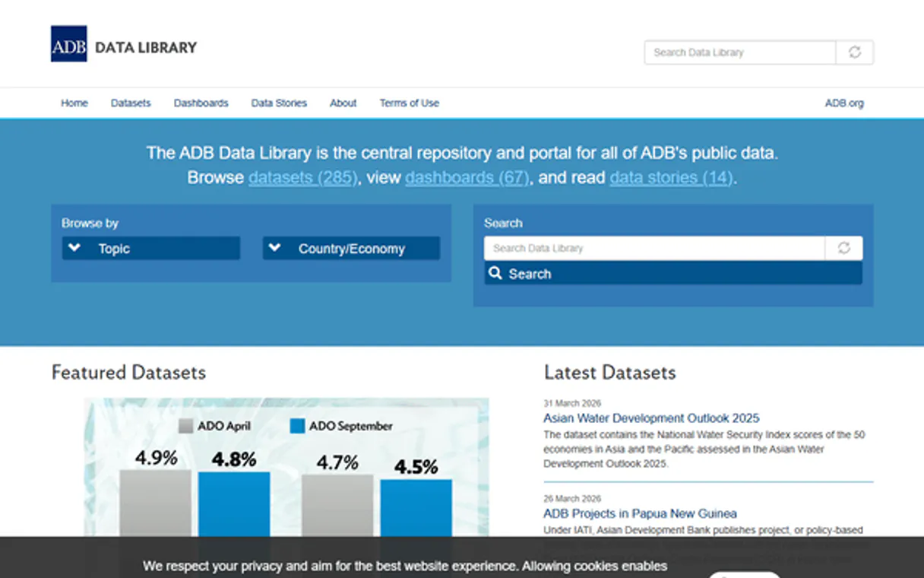Accept cookies in the privacy banner
Screen dimensions: 924x578
745,575
